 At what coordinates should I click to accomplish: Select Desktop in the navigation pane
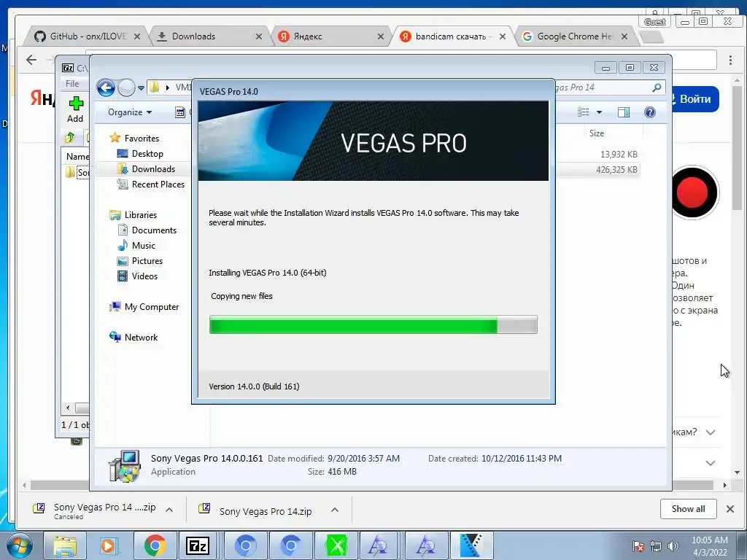tap(140, 154)
